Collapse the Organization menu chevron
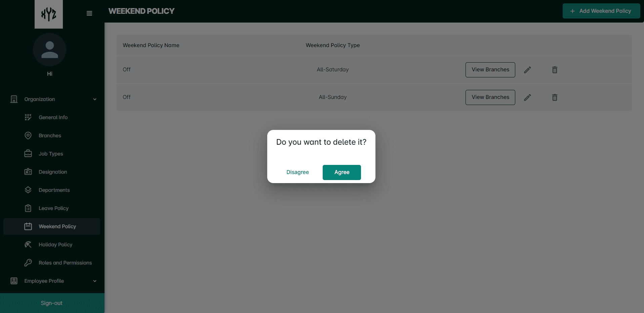644x313 pixels. pos(95,99)
